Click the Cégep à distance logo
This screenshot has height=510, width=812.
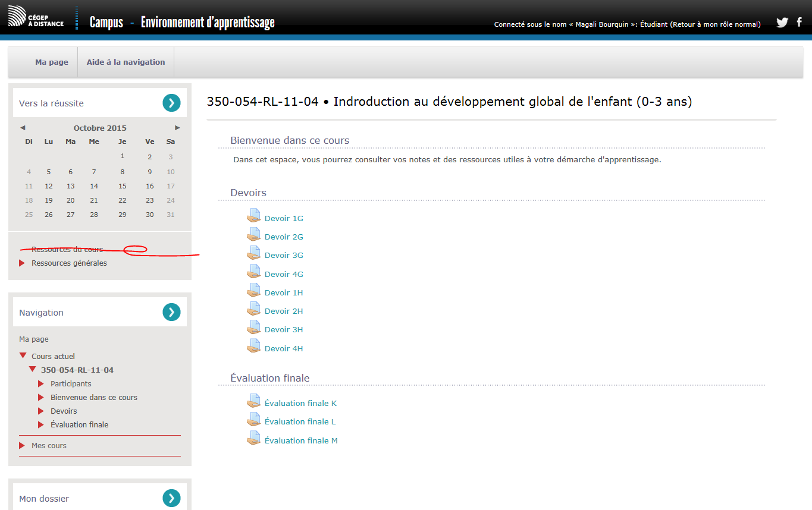click(36, 17)
